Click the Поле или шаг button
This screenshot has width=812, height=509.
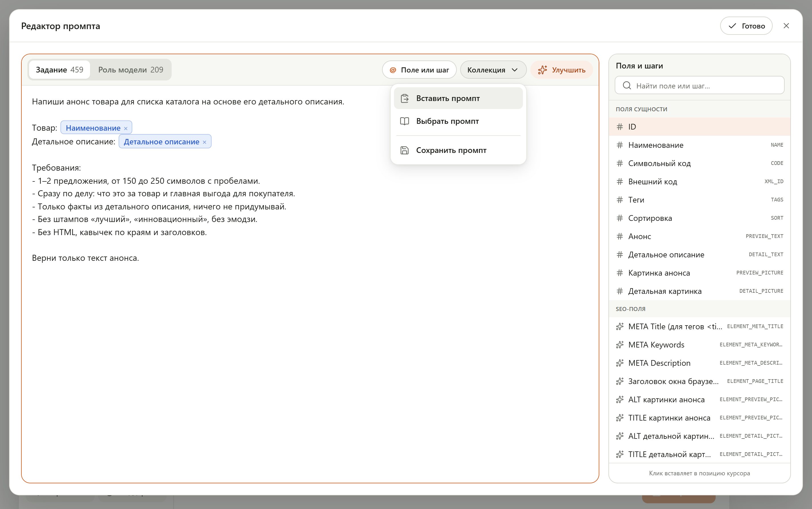click(x=419, y=70)
